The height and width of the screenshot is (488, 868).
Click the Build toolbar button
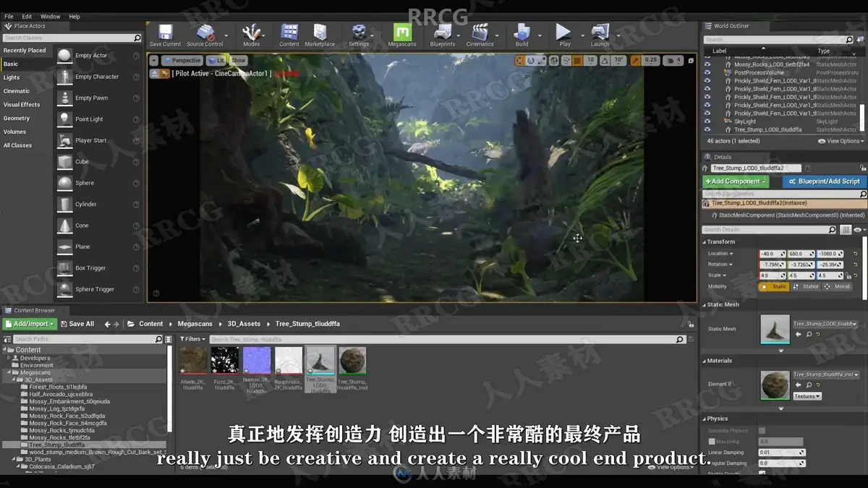point(522,35)
